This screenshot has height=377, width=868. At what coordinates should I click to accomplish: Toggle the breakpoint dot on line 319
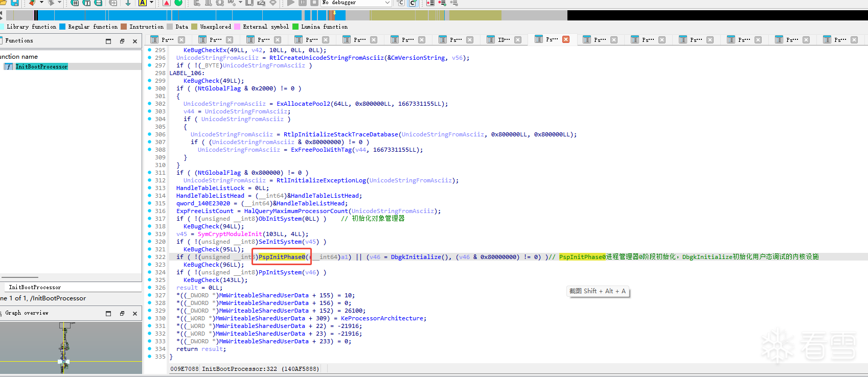[x=149, y=234]
